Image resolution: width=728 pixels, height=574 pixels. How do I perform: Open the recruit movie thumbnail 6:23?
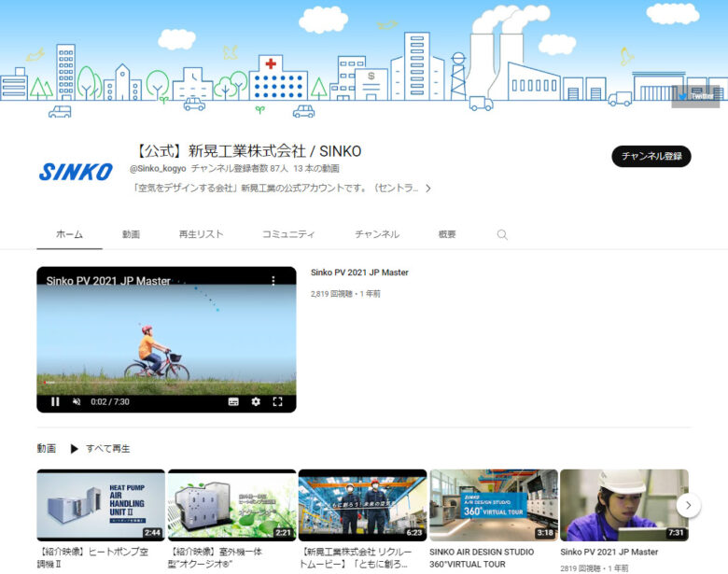(363, 505)
